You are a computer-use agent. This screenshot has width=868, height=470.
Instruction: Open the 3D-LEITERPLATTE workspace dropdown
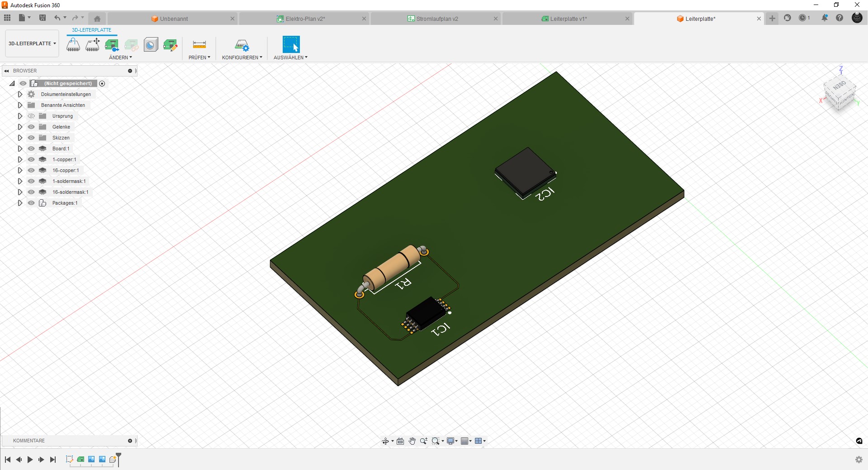[32, 43]
